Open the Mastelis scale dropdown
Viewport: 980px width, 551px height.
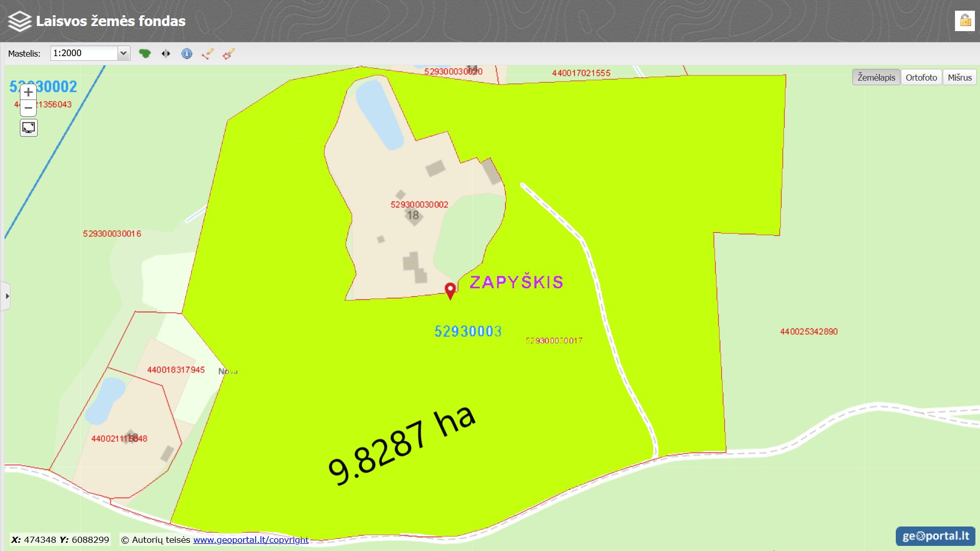tap(124, 53)
